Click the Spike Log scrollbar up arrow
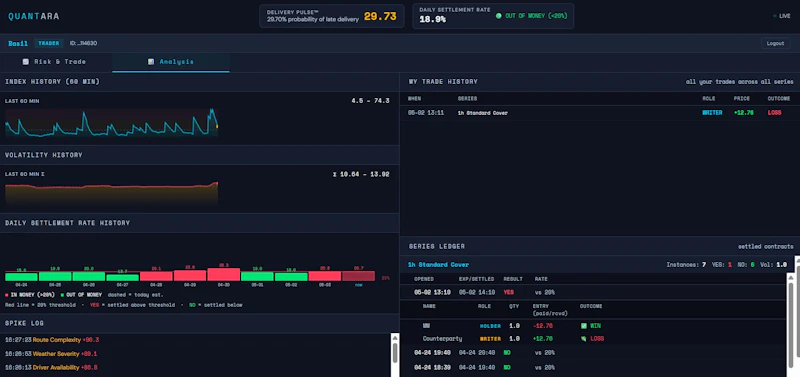 click(394, 338)
